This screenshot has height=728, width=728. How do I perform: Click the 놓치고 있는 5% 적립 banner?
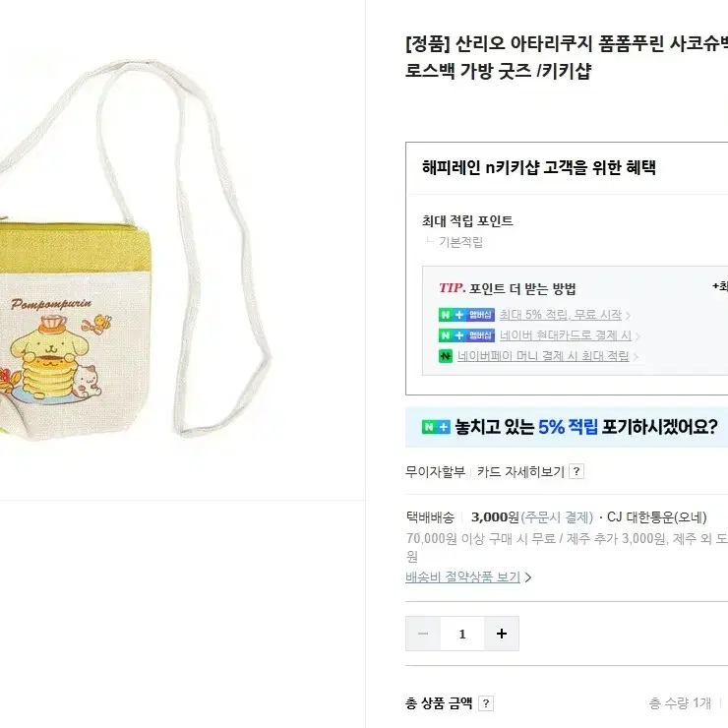567,427
